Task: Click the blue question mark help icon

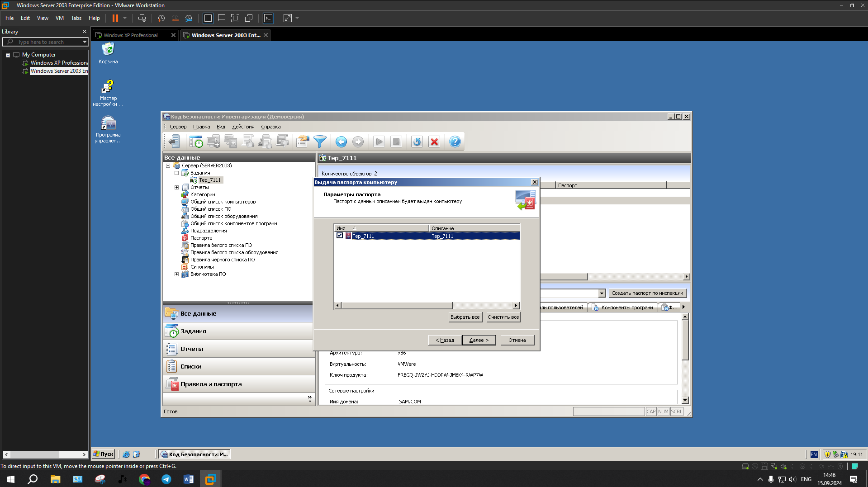Action: point(455,142)
